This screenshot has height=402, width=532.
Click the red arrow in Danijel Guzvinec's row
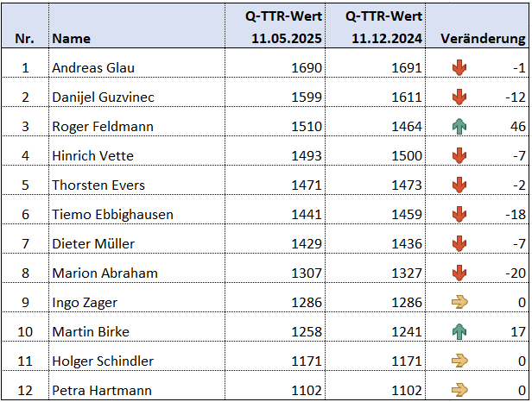point(459,97)
